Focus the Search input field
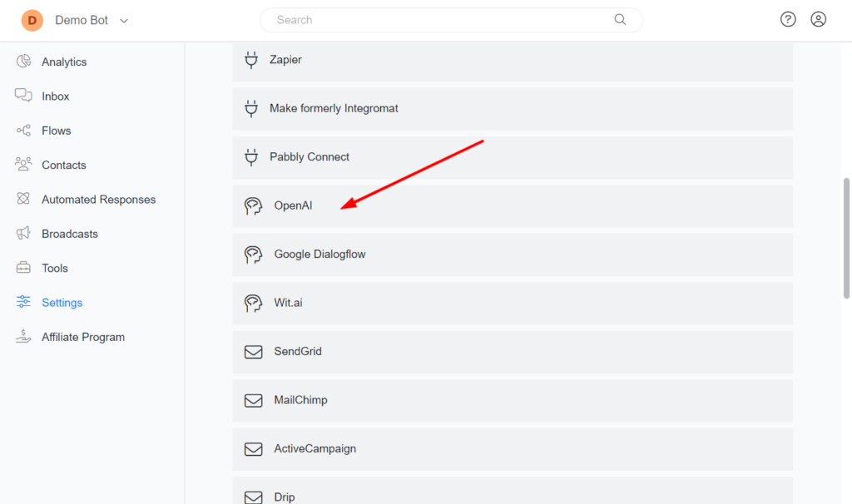852x504 pixels. click(x=441, y=19)
